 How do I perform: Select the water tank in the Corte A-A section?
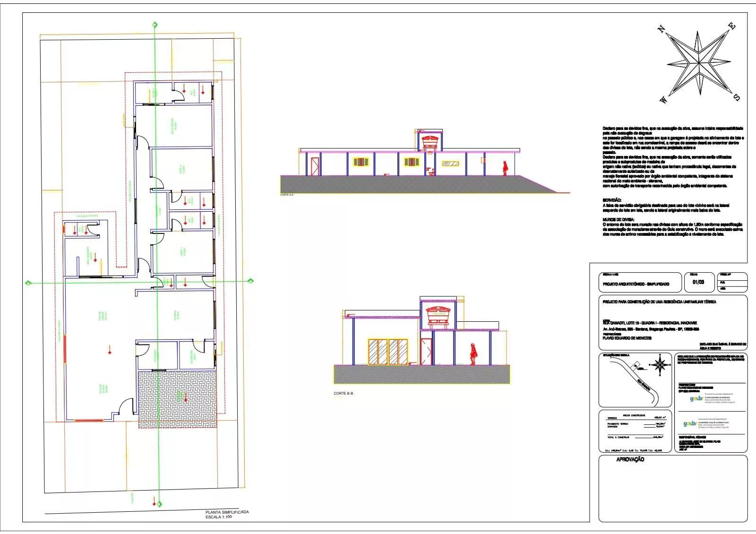pos(430,142)
